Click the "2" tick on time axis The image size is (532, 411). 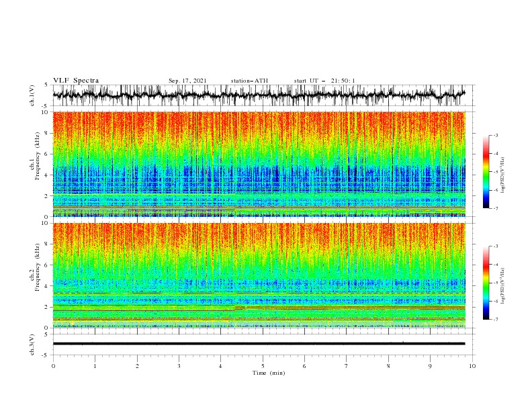click(x=137, y=366)
